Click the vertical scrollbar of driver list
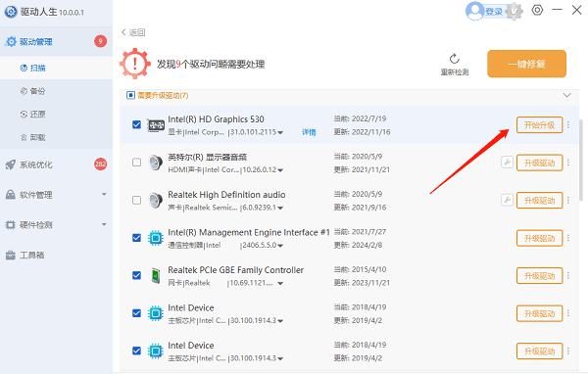 click(581, 161)
